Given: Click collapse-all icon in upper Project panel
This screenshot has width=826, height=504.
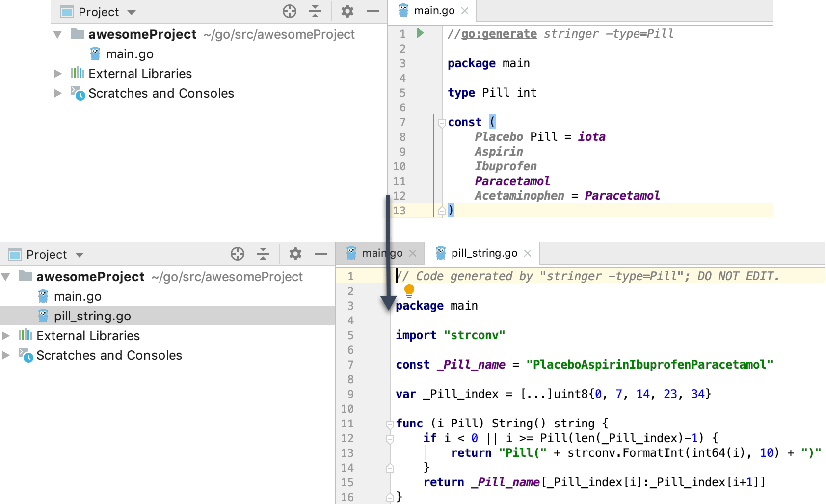Looking at the screenshot, I should tap(315, 11).
